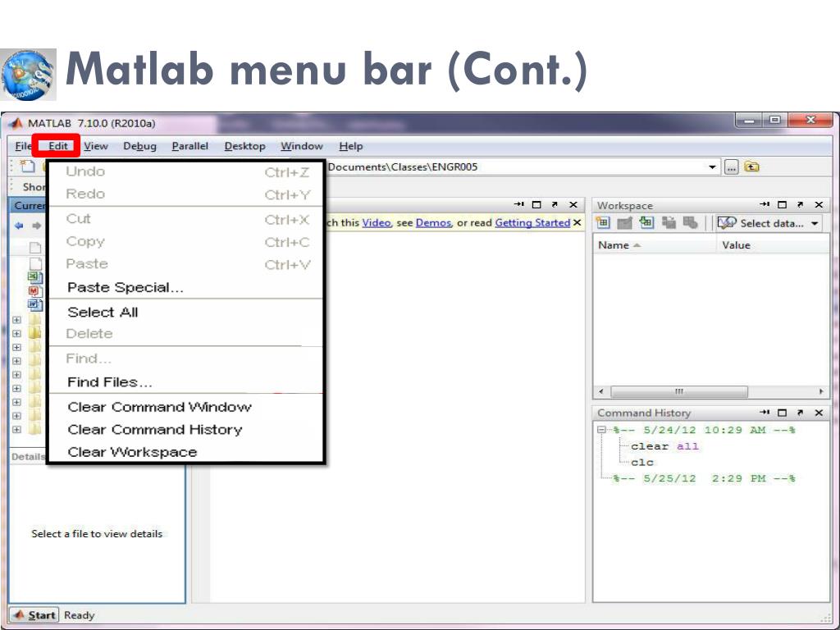840x630 pixels.
Task: Open the Video link in the banner
Action: [377, 222]
